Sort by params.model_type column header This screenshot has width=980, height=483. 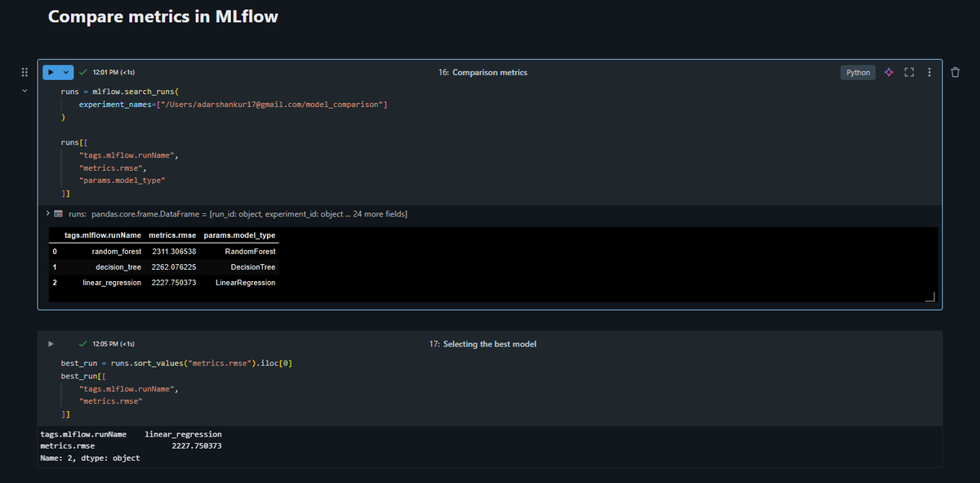tap(239, 235)
